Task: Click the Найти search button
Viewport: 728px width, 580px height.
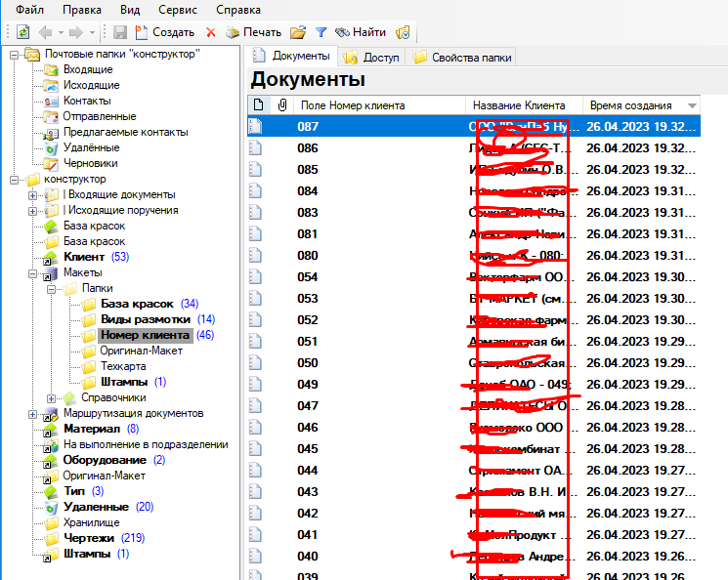Action: [361, 32]
